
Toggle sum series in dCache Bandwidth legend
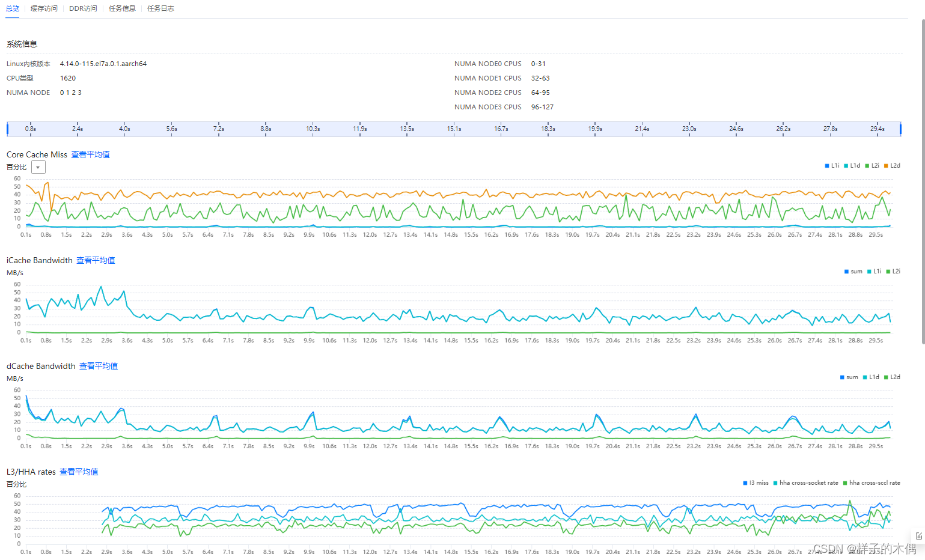[849, 377]
